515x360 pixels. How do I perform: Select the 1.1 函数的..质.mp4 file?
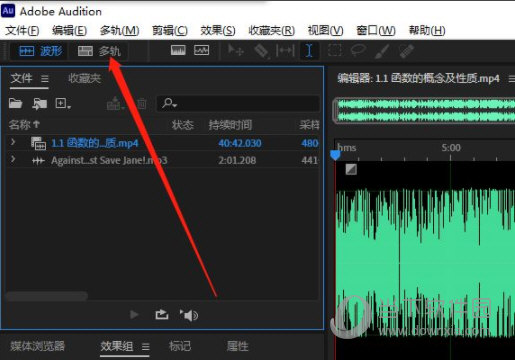pyautogui.click(x=95, y=143)
